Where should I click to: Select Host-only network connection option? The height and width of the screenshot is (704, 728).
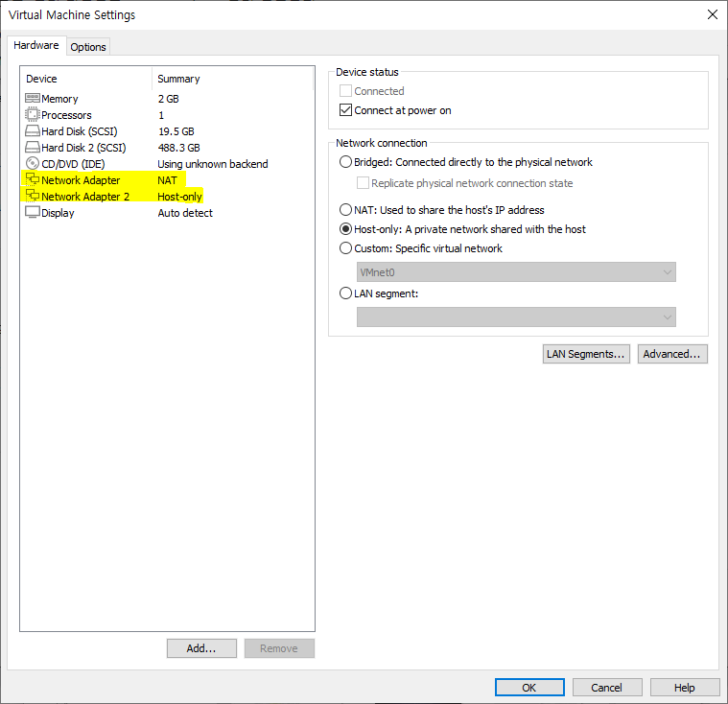click(x=345, y=229)
